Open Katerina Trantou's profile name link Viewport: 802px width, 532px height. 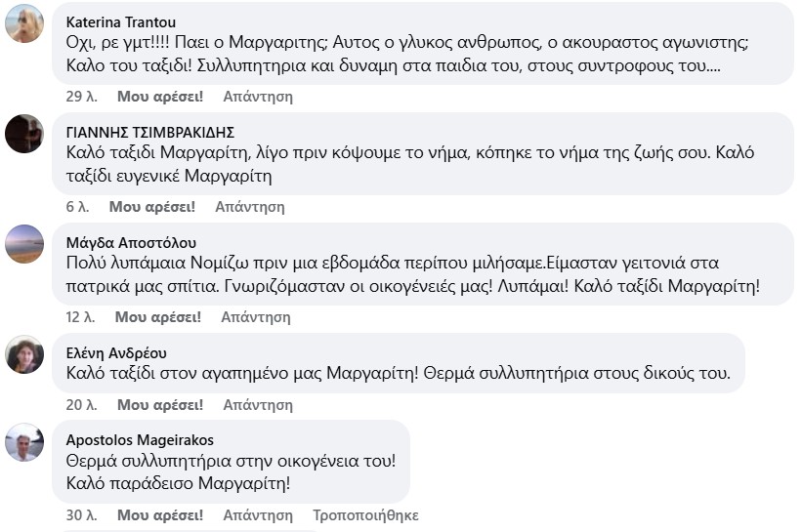120,21
